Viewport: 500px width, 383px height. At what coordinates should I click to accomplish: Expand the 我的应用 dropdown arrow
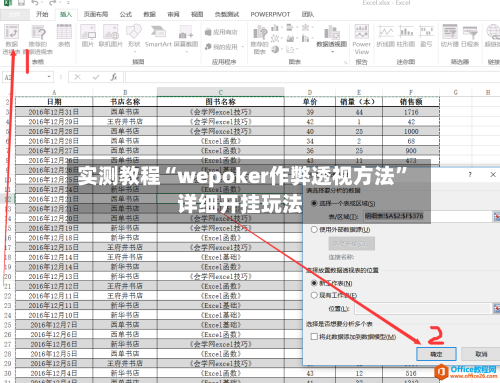click(x=243, y=47)
